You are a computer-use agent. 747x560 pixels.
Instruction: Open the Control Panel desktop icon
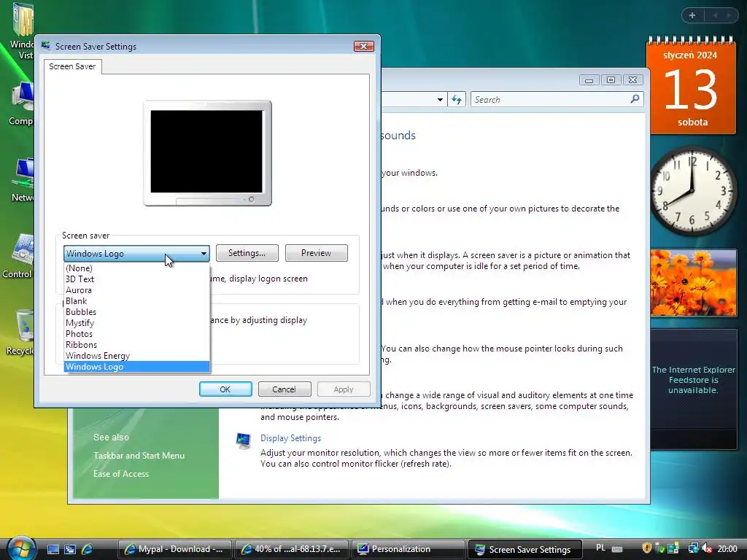point(18,256)
